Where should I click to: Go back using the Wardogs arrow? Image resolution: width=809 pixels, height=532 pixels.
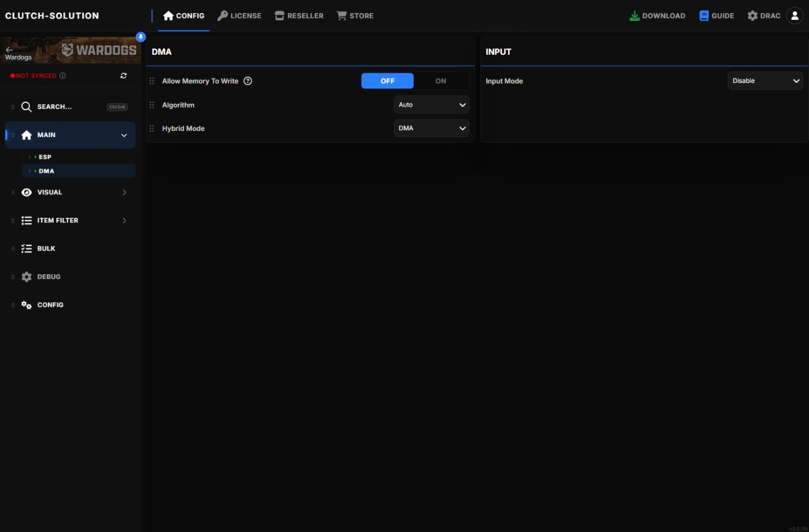[x=10, y=50]
